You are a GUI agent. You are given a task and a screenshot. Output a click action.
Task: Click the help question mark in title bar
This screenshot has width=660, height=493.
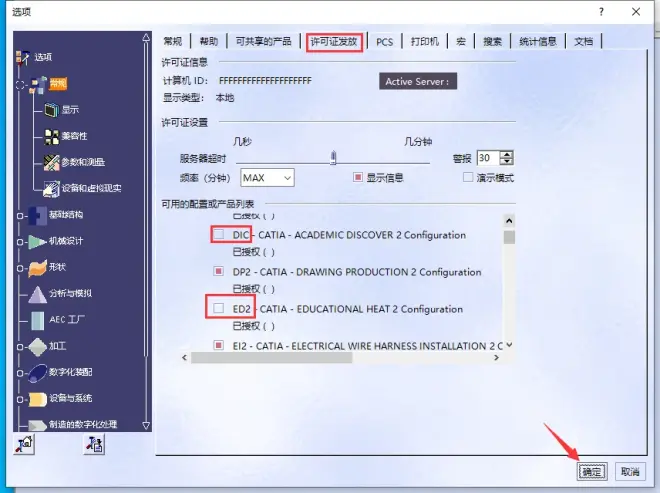[x=601, y=12]
